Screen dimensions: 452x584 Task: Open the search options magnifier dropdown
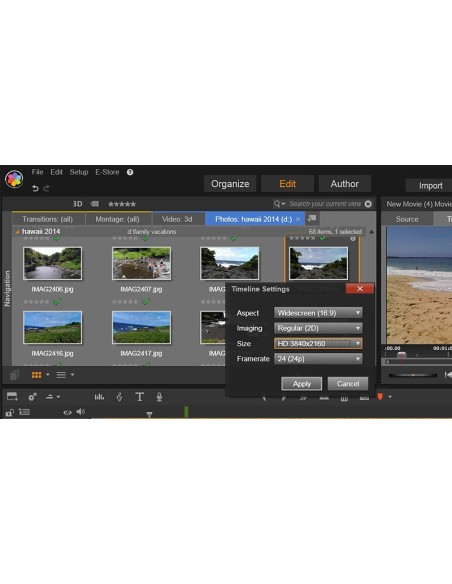pos(279,204)
